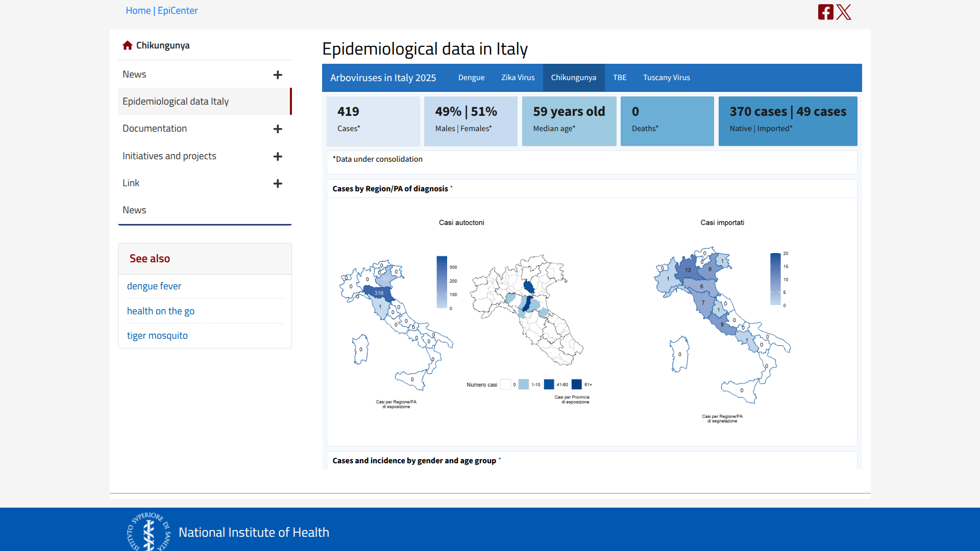
Task: Switch to the Zika Virus tab
Action: [x=518, y=78]
